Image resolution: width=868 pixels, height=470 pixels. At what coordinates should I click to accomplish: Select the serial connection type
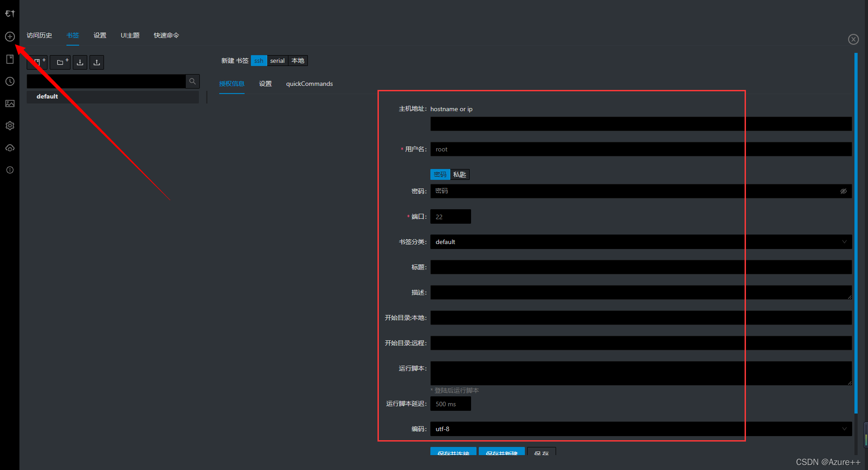click(277, 61)
